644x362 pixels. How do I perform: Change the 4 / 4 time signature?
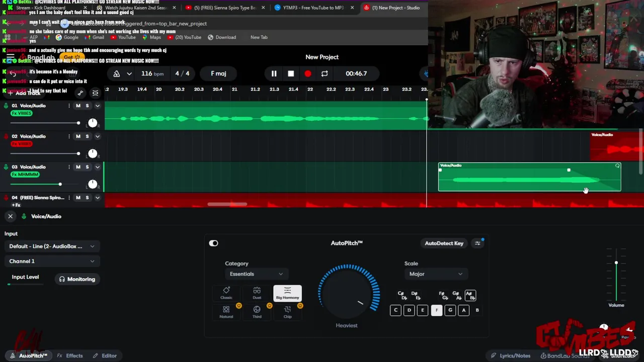point(182,73)
